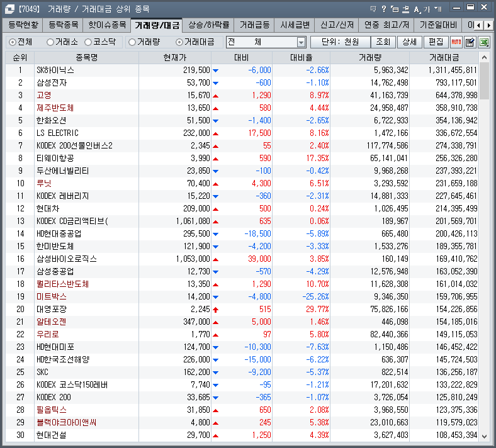
Task: Select the 제주반도체 stock name
Action: coord(55,108)
